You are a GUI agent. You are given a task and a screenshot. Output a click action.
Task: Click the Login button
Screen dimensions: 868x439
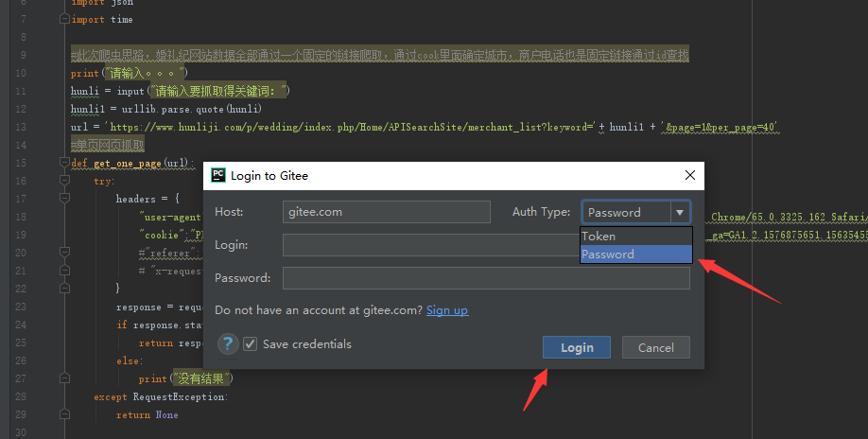576,347
